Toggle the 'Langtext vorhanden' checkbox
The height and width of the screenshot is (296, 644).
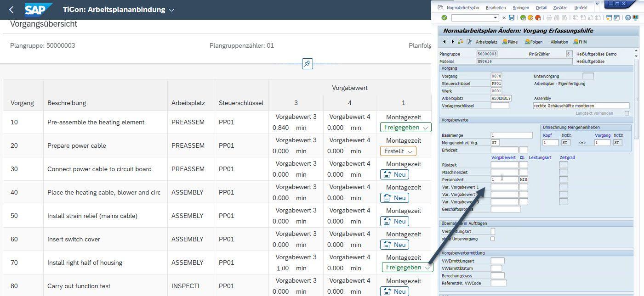pyautogui.click(x=627, y=113)
